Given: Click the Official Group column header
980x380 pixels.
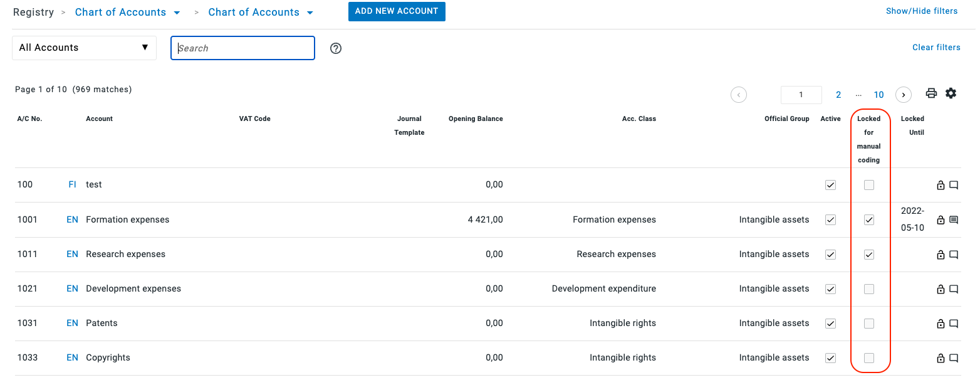Looking at the screenshot, I should (786, 119).
